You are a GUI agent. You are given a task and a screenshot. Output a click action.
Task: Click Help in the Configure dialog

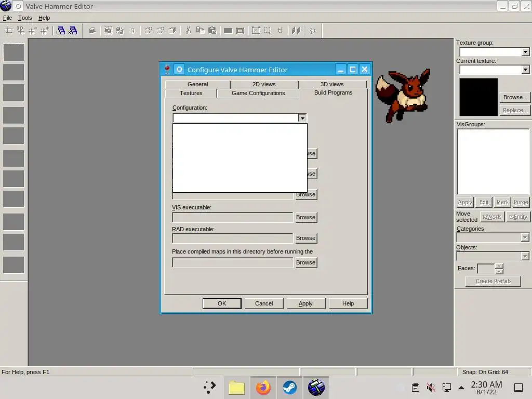tap(348, 303)
